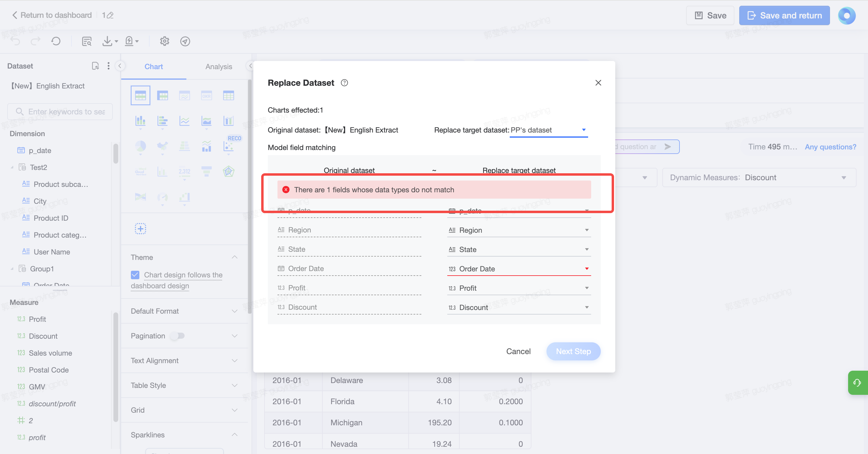Image resolution: width=868 pixels, height=454 pixels.
Task: Choose the OKR chart type icon
Action: point(206,96)
